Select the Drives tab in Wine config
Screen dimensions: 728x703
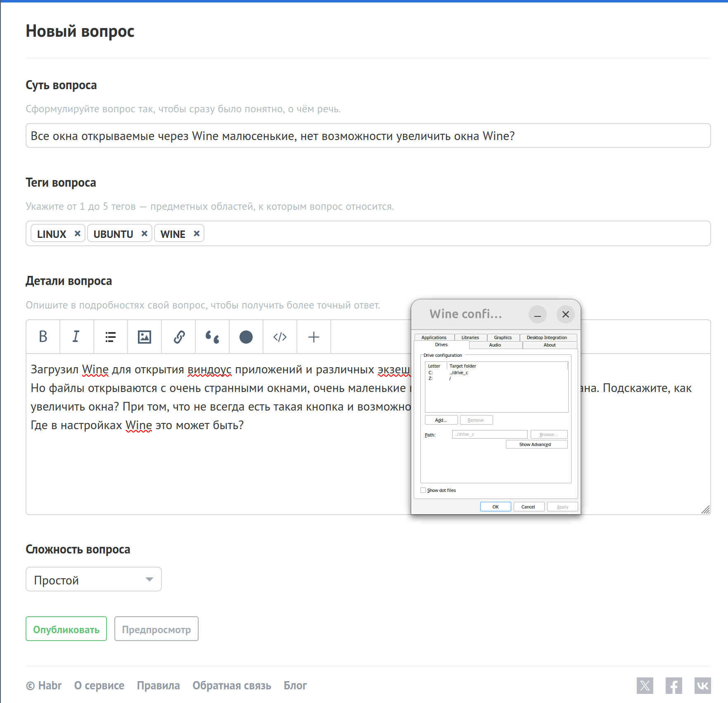(x=441, y=345)
